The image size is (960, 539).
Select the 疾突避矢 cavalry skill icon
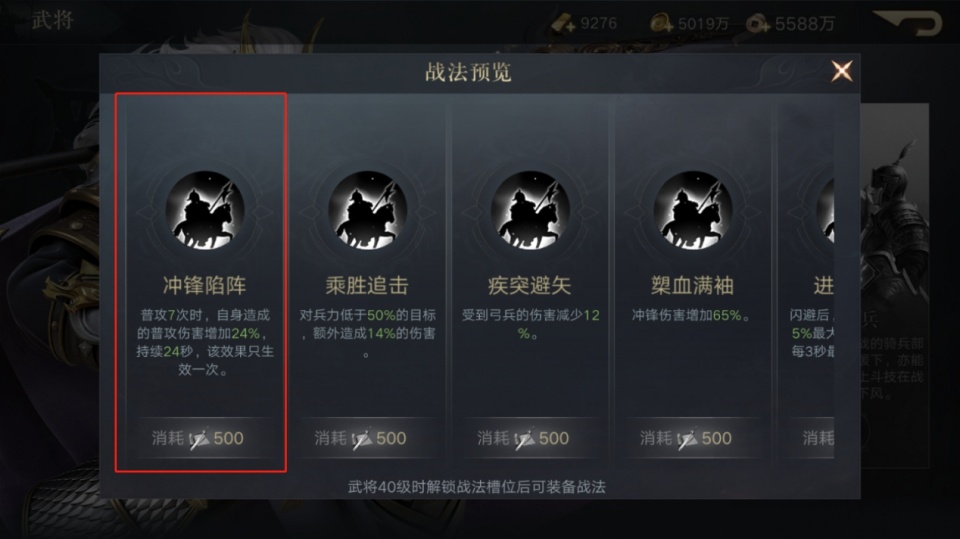pos(530,210)
